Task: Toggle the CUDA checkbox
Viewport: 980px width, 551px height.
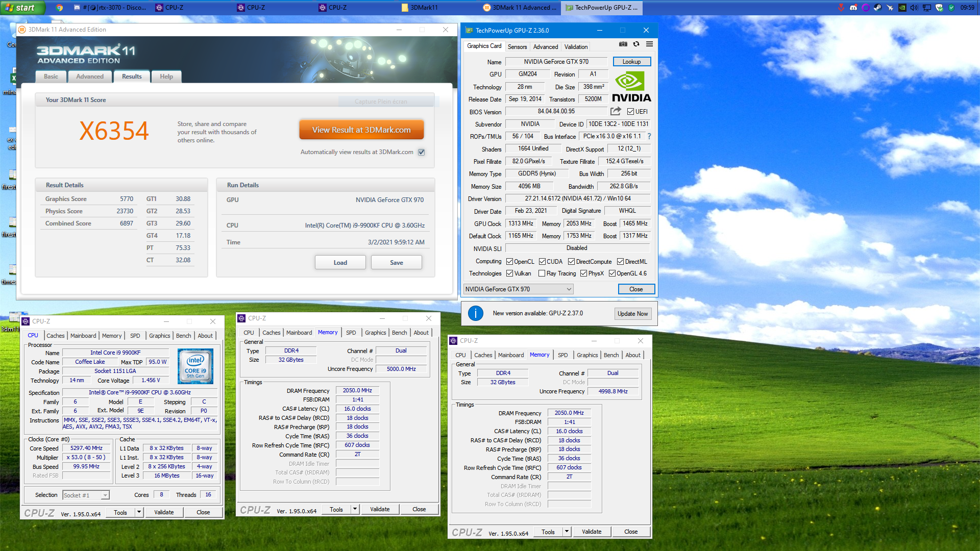Action: [x=542, y=262]
